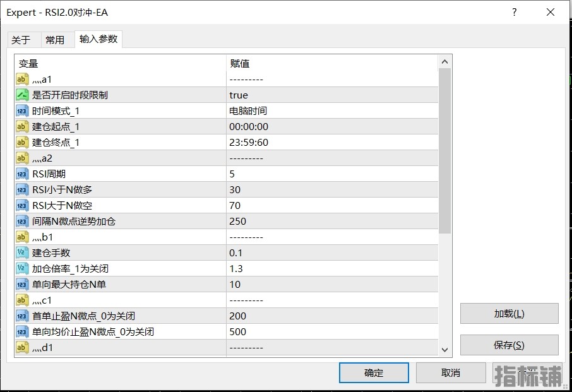Screen dimensions: 572x392
Task: Select the 时间模式_1 variable name
Action: [x=56, y=110]
